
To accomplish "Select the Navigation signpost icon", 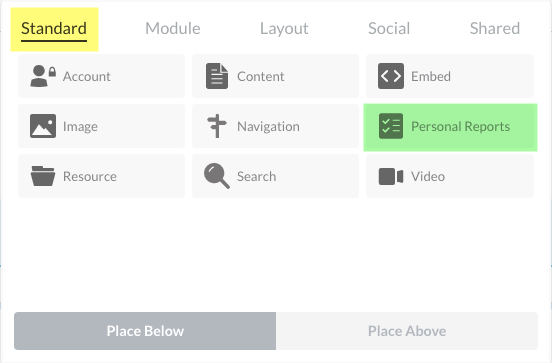I will point(217,126).
